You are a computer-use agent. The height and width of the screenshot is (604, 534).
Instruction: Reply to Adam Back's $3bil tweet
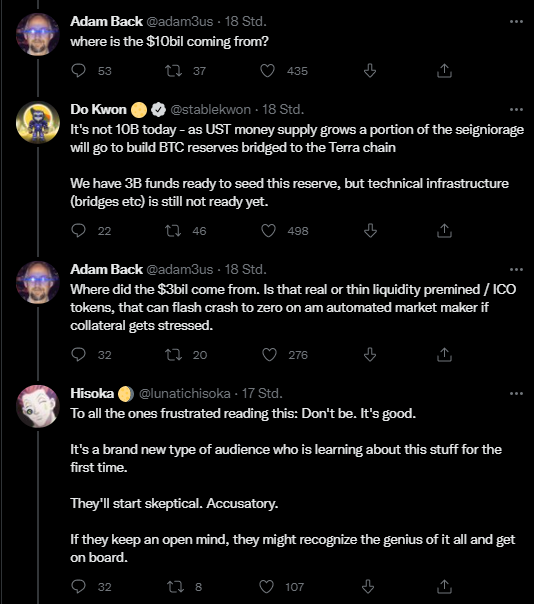79,354
